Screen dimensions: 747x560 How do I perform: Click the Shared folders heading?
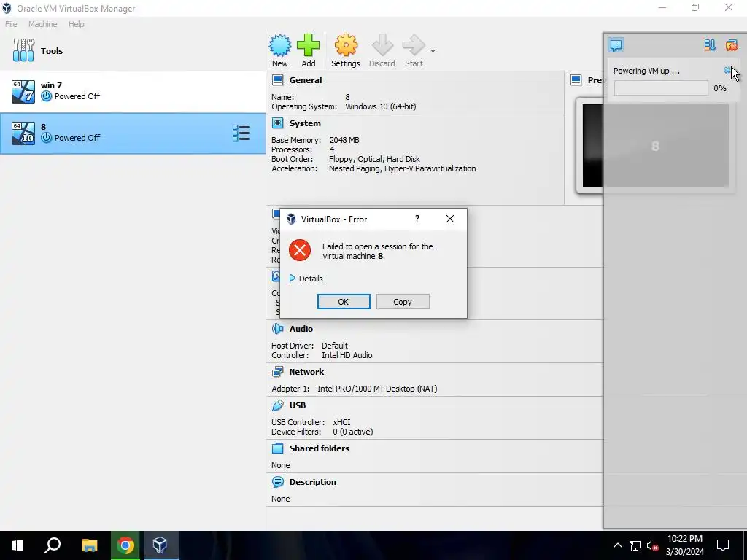coord(320,448)
